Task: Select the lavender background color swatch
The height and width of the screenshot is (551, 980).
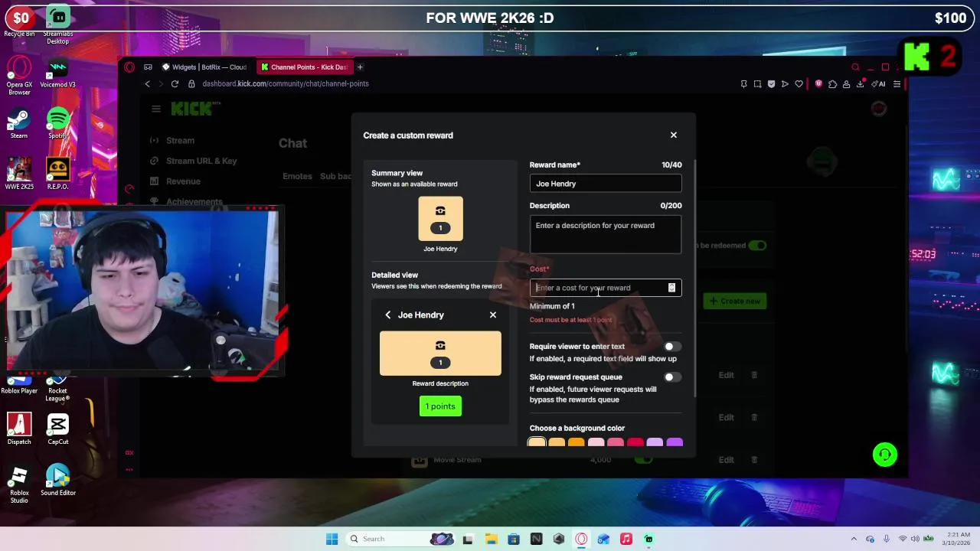Action: [655, 442]
